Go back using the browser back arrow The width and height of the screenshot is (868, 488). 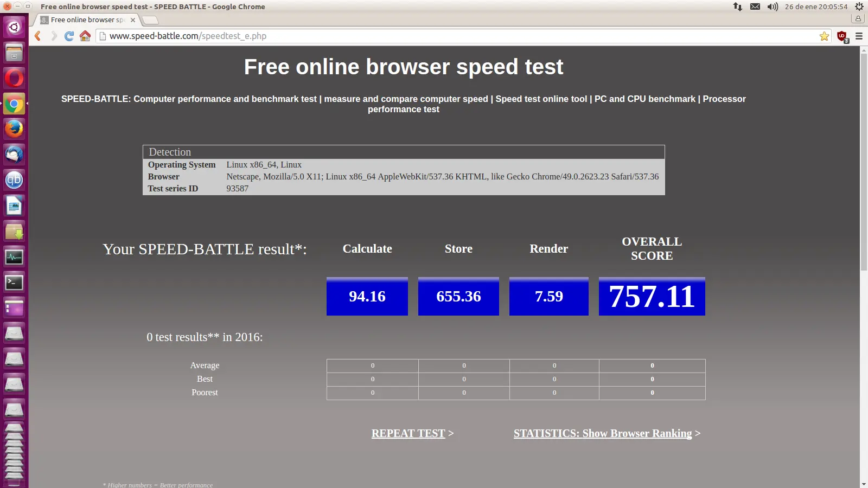tap(37, 36)
